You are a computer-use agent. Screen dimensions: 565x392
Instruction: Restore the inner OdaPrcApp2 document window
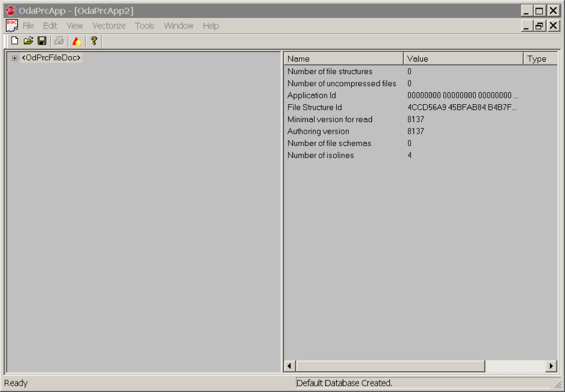point(540,26)
